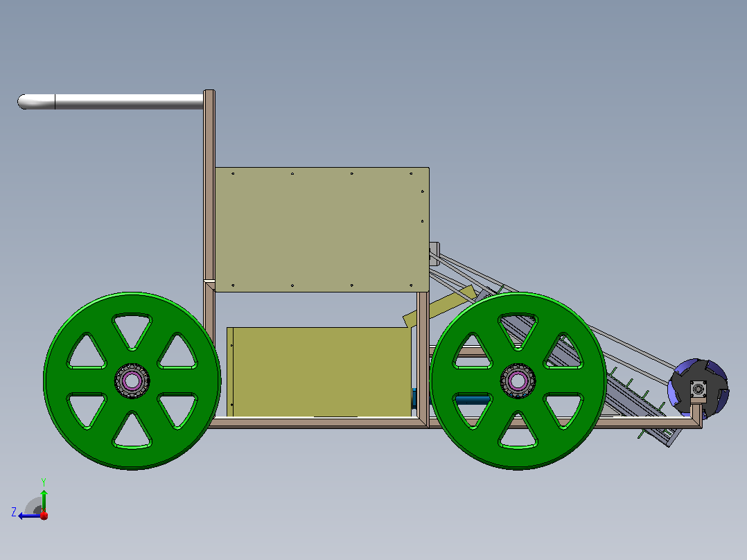The height and width of the screenshot is (560, 747).
Task: Click the blue cylinder behind the front wheel
Action: pos(473,400)
